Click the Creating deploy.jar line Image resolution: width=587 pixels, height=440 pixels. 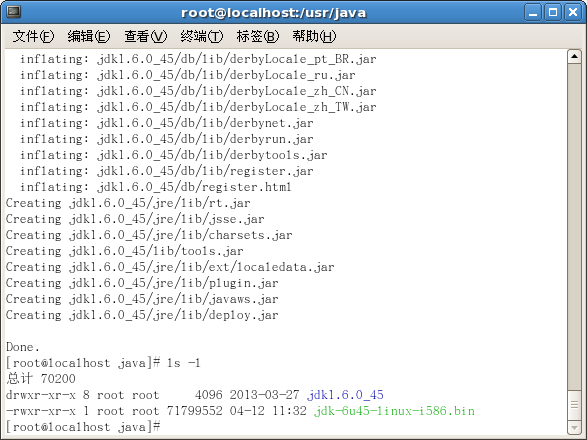(x=142, y=315)
